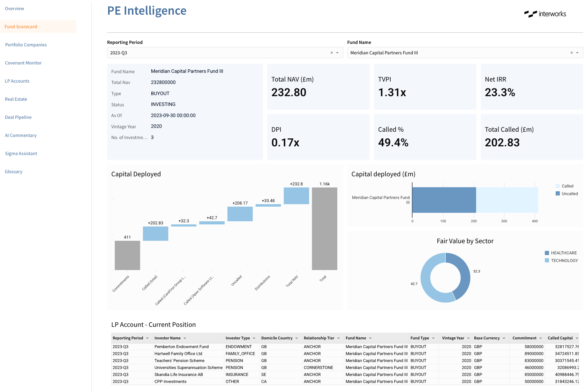
Task: Click the Fund Name field showing Meridian Capital Partners Fund III
Action: coord(465,53)
